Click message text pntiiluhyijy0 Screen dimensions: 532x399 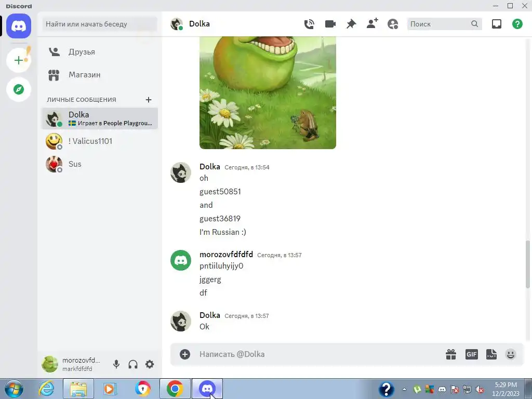click(221, 266)
